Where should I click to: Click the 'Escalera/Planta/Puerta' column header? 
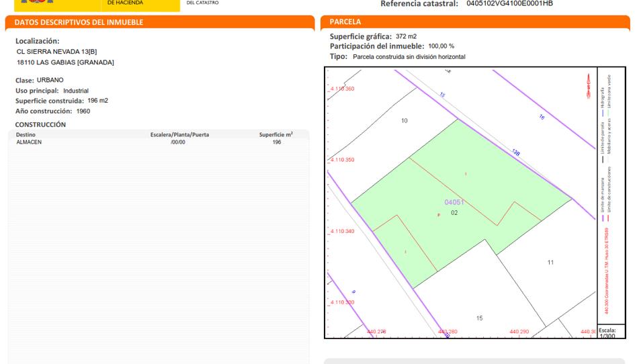[x=179, y=135]
